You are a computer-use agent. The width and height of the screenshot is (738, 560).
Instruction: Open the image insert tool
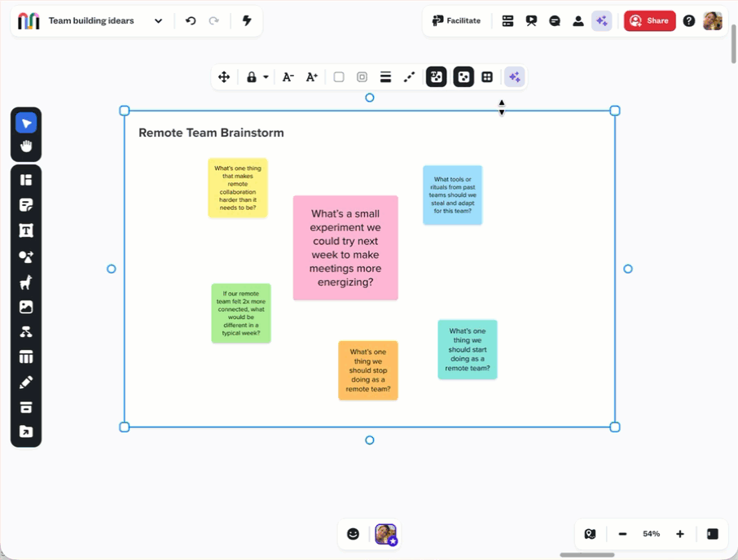[x=26, y=307]
